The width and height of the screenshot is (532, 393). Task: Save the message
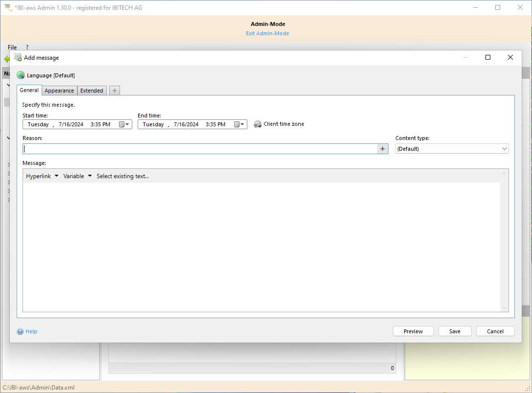point(455,331)
